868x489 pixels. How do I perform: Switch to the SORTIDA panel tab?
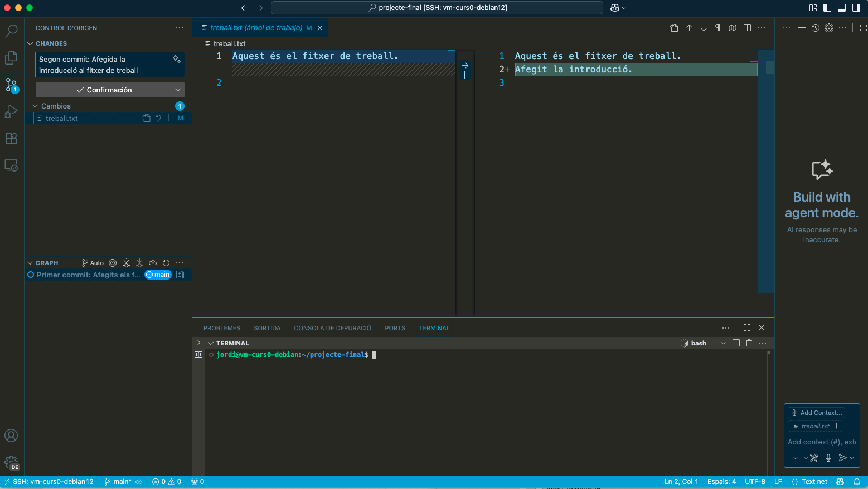click(x=267, y=328)
